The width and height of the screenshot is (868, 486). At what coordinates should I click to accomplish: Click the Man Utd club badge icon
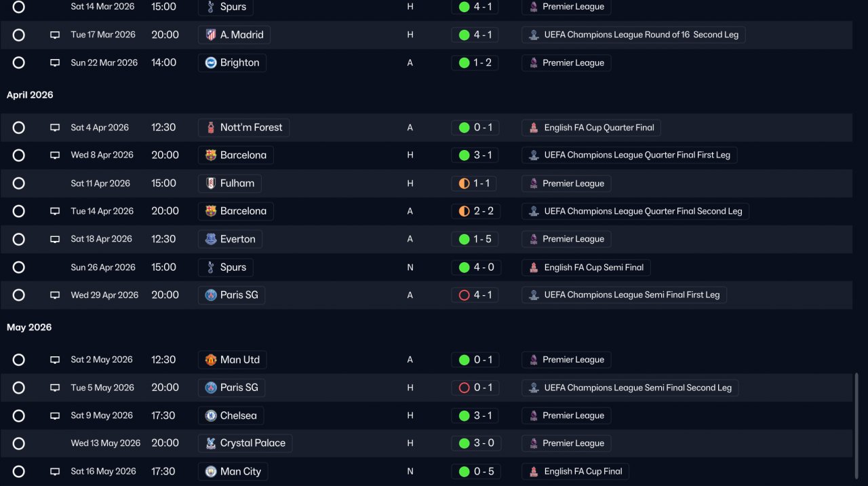pos(211,360)
